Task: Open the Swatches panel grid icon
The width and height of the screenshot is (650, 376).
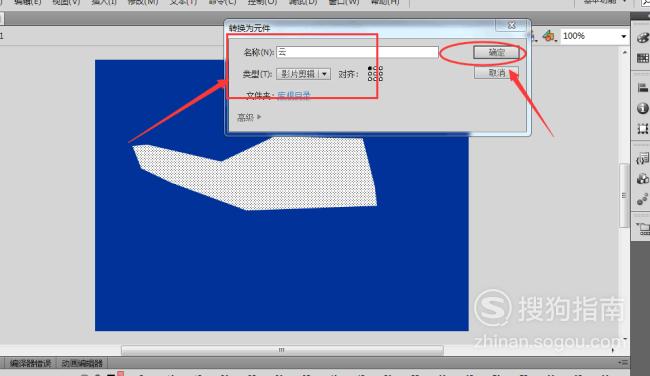Action: point(643,58)
